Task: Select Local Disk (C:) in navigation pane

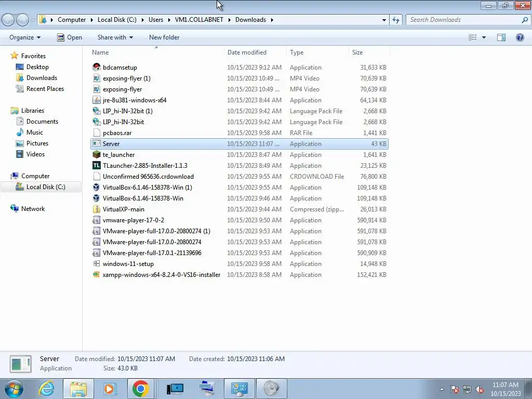Action: click(41, 187)
